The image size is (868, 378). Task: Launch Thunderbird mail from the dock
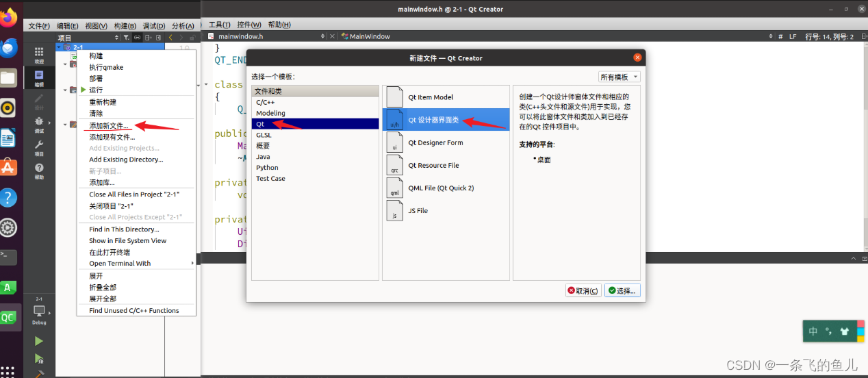point(8,47)
